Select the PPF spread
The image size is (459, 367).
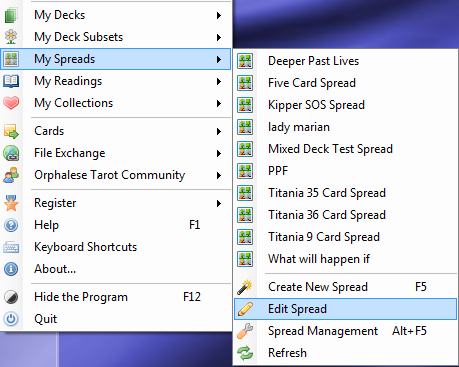[345, 171]
